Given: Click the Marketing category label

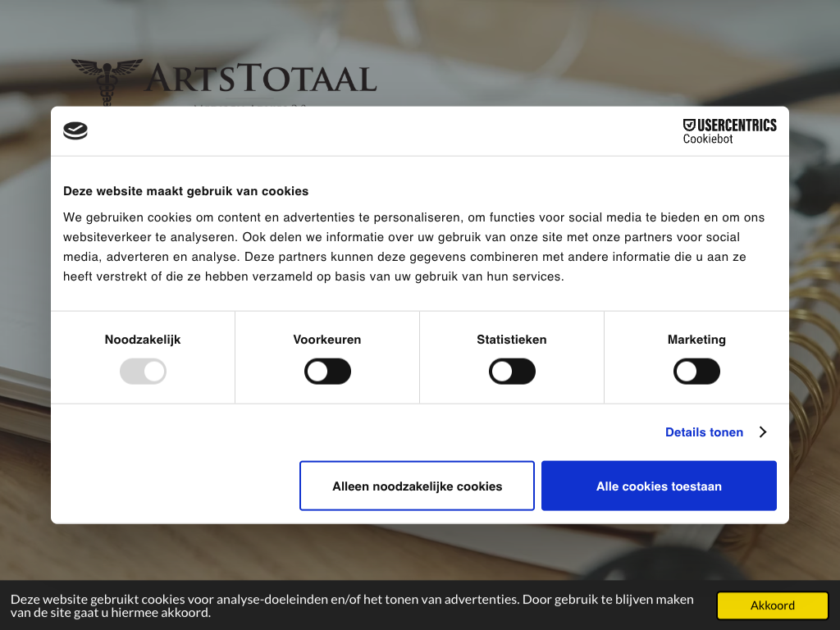Looking at the screenshot, I should [x=696, y=340].
